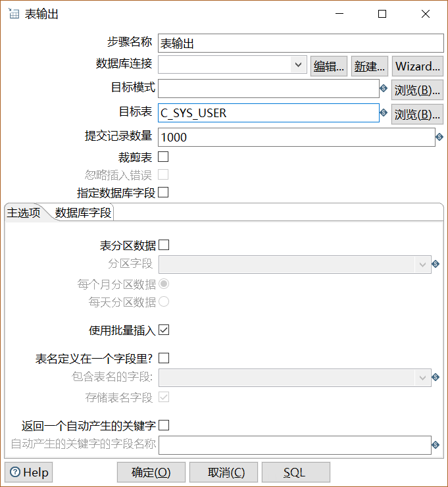
Task: Uncheck the 使用批量插入 checkbox
Action: (x=164, y=330)
